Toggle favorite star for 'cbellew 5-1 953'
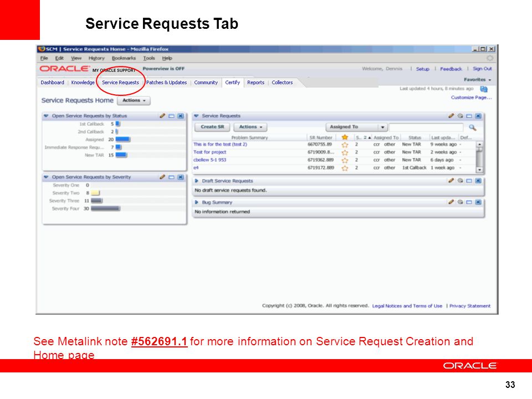Image resolution: width=532 pixels, height=399 pixels. point(345,161)
